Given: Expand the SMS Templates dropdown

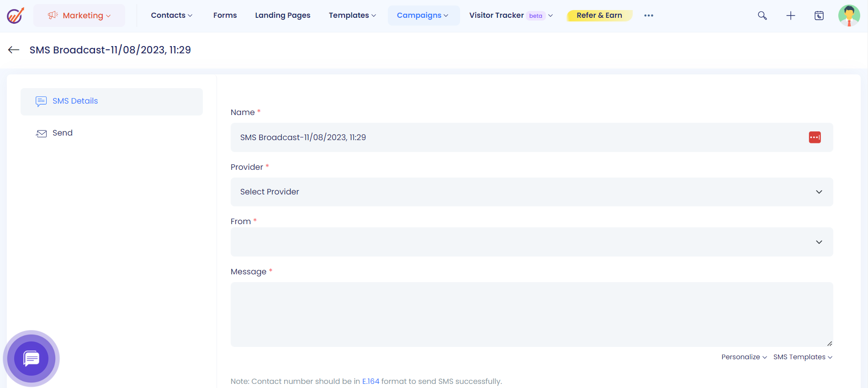Looking at the screenshot, I should (x=802, y=357).
